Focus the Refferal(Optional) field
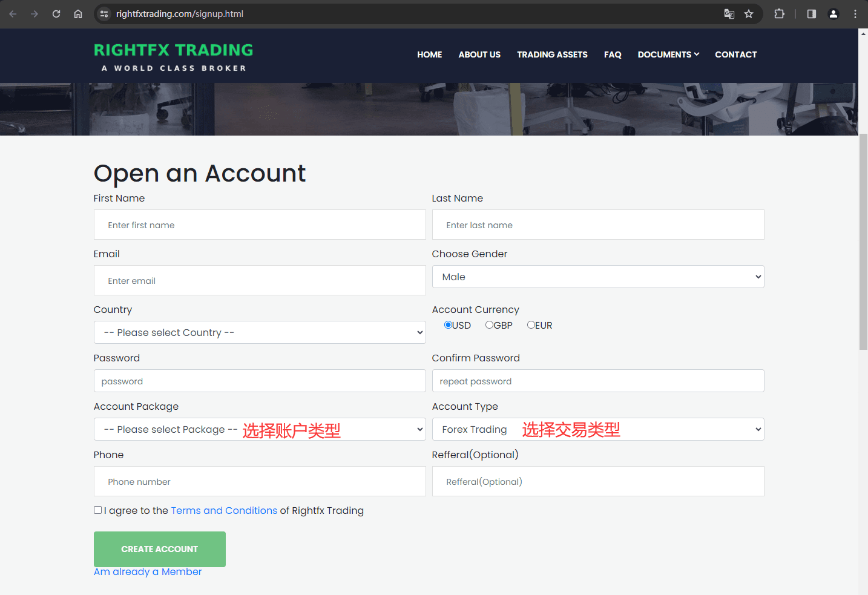 coord(598,481)
